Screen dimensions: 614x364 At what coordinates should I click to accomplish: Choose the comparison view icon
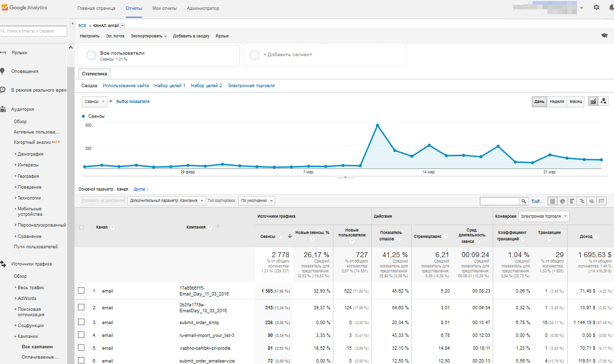click(582, 201)
